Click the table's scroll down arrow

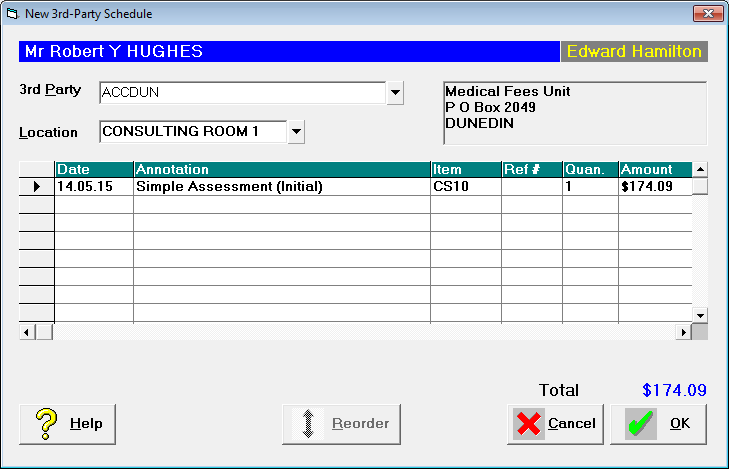(x=700, y=315)
